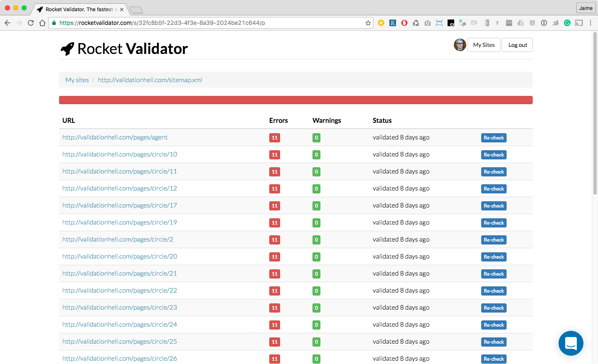Open the Google Drive extension icon

(x=521, y=23)
